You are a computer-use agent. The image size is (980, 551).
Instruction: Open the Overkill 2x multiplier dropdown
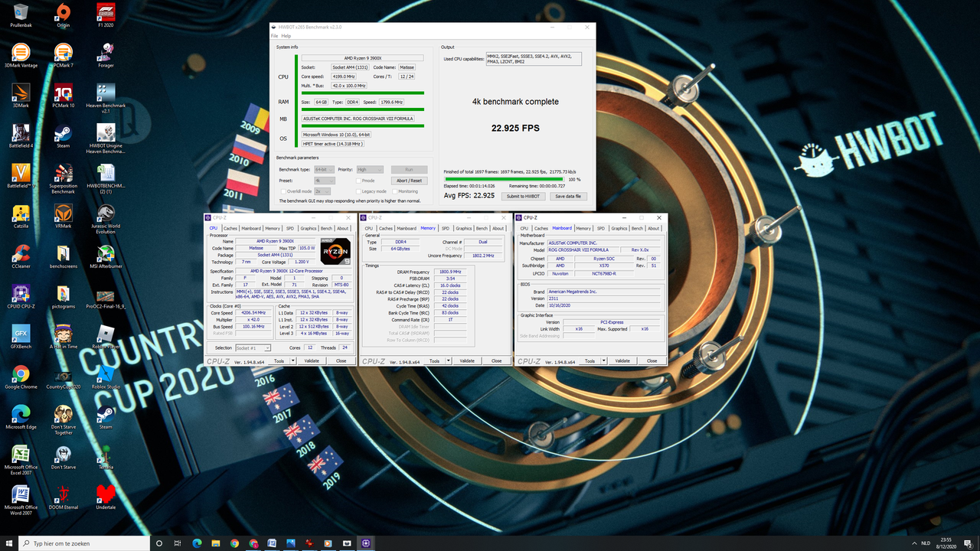point(322,191)
